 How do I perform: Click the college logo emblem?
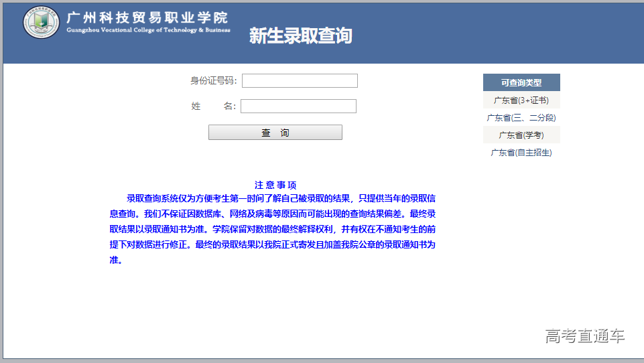click(x=41, y=22)
